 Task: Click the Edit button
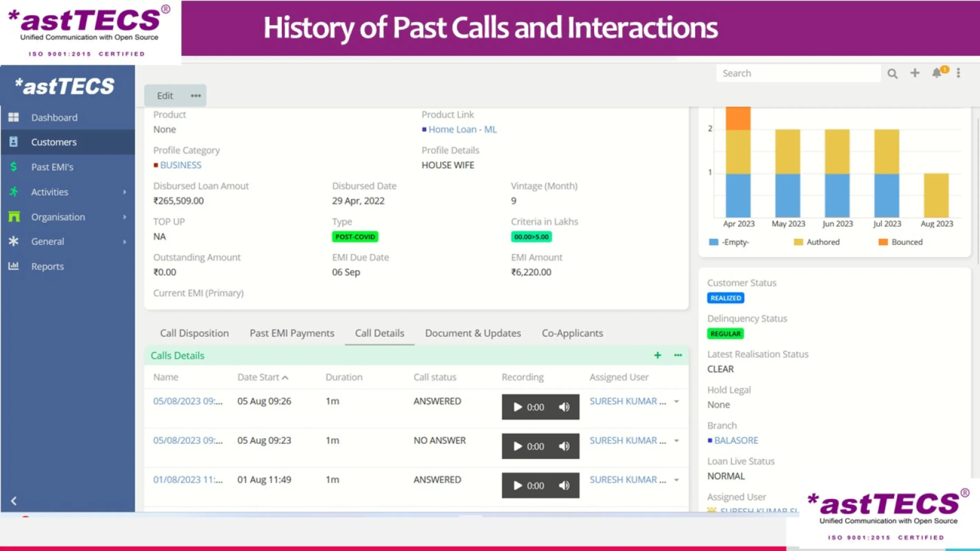[165, 96]
